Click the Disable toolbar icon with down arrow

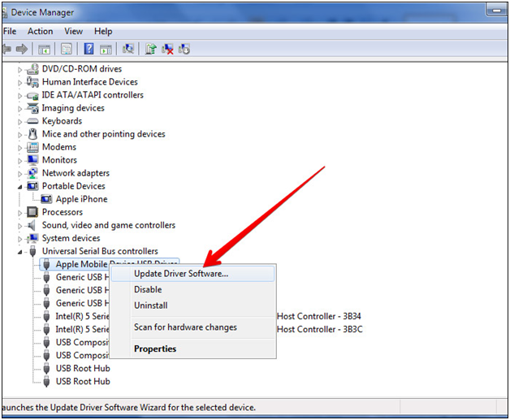point(184,50)
